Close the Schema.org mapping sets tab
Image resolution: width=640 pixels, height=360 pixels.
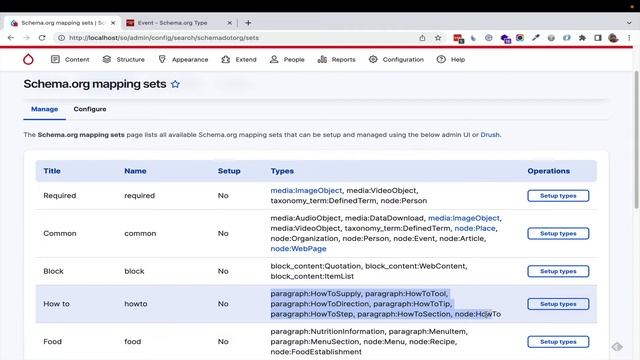click(x=113, y=23)
